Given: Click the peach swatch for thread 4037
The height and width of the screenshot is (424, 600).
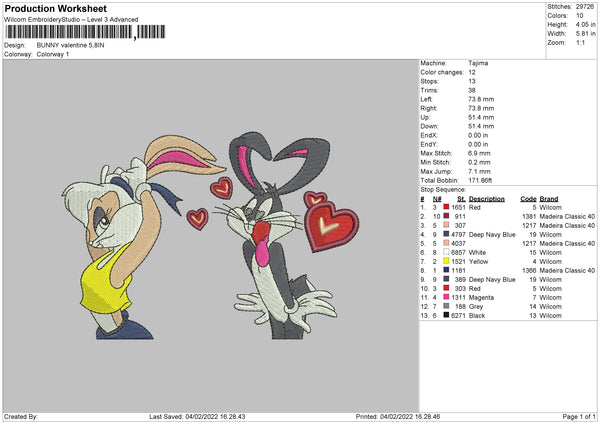Looking at the screenshot, I should 446,243.
